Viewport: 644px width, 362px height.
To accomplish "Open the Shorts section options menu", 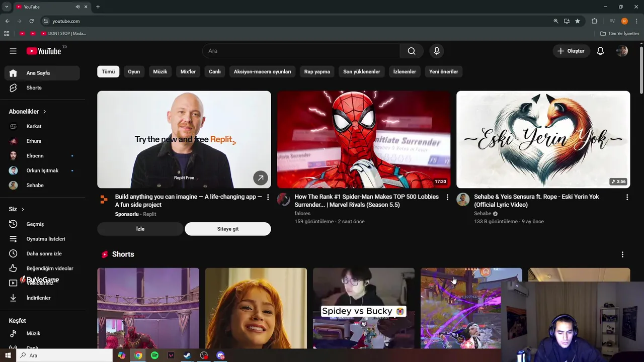I will 622,254.
